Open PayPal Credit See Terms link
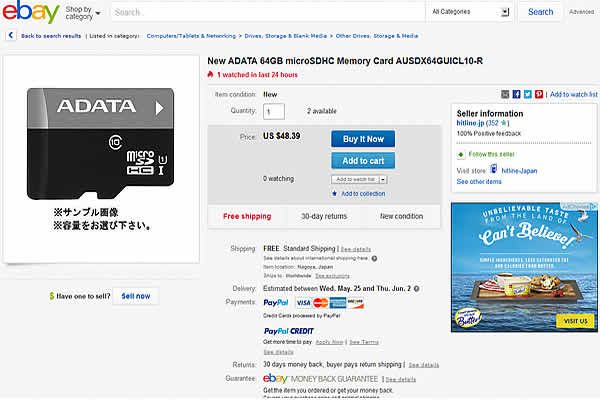 coord(364,342)
